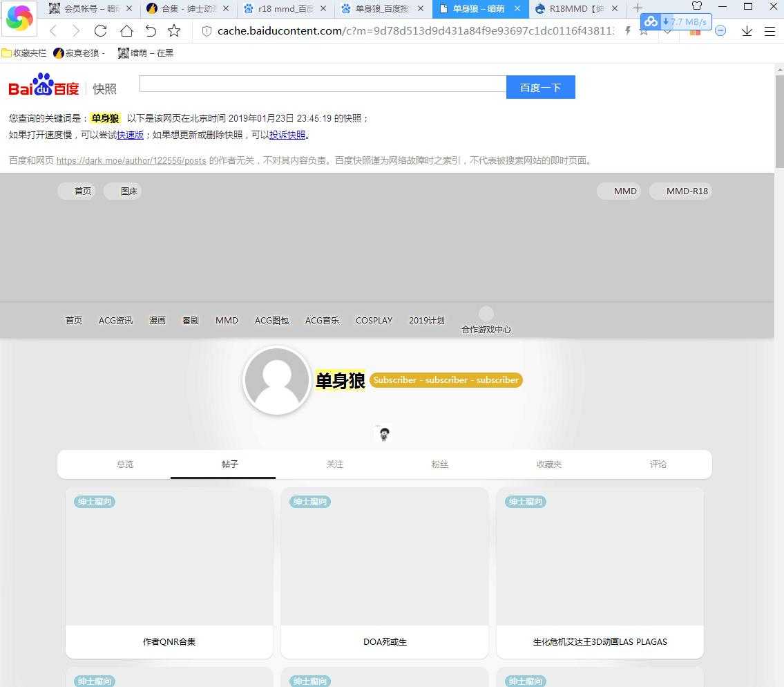The width and height of the screenshot is (784, 687).
Task: Open 2019计划 in the nav menu
Action: coord(426,320)
